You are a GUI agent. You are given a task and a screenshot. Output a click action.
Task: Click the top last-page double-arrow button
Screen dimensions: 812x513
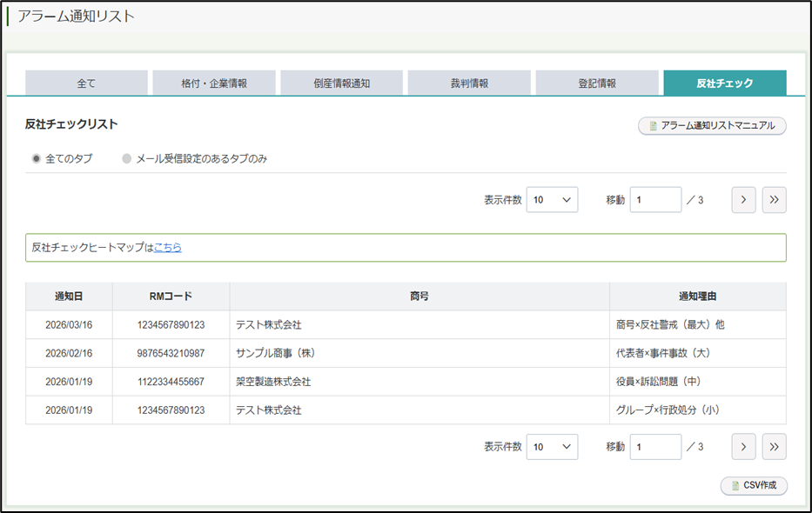click(774, 200)
